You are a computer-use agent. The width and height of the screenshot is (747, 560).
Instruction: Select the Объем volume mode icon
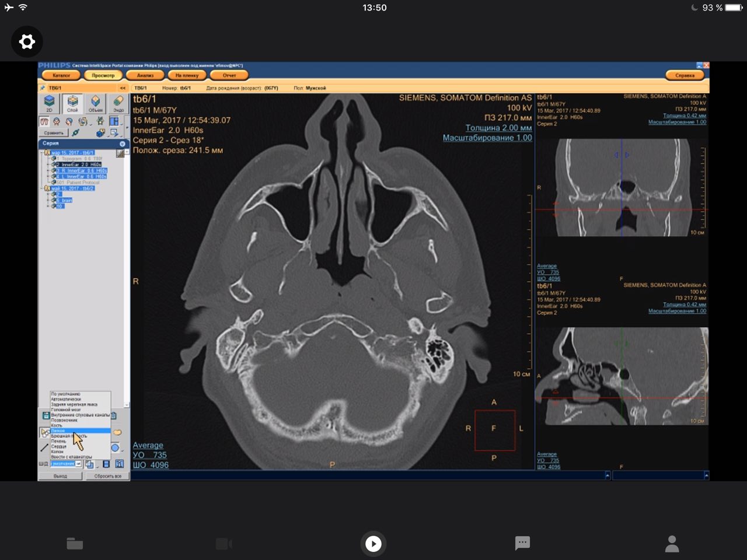(x=95, y=103)
